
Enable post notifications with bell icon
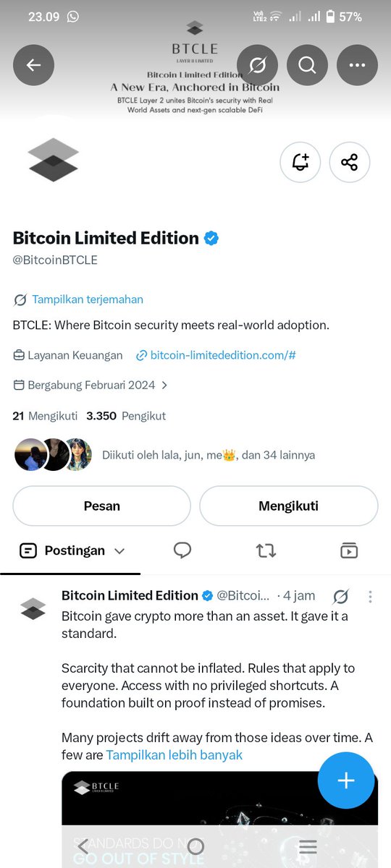tap(300, 162)
